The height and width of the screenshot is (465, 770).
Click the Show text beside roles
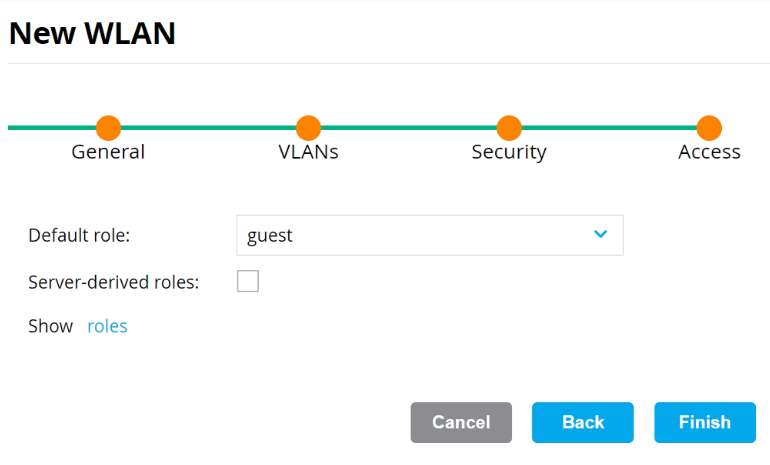click(51, 326)
